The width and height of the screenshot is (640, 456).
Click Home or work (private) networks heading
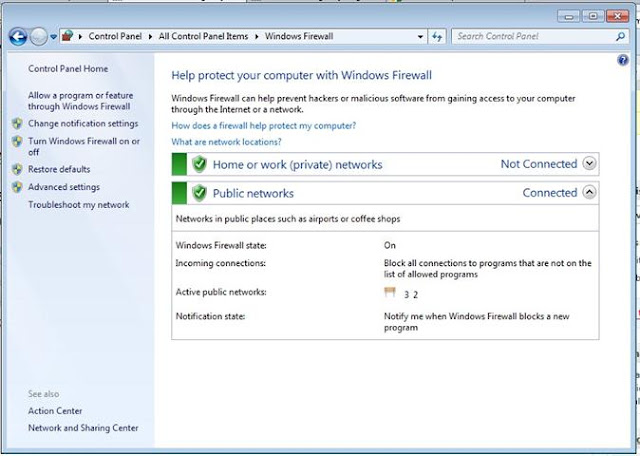coord(298,165)
